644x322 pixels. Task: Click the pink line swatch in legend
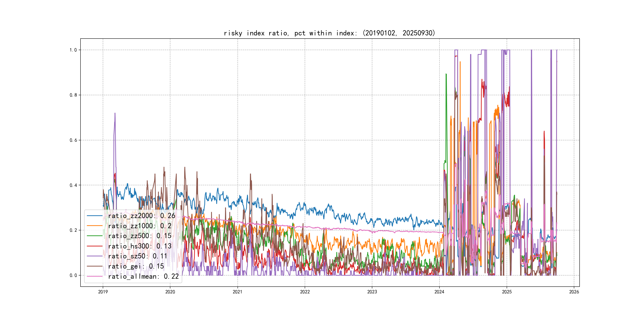(95, 276)
